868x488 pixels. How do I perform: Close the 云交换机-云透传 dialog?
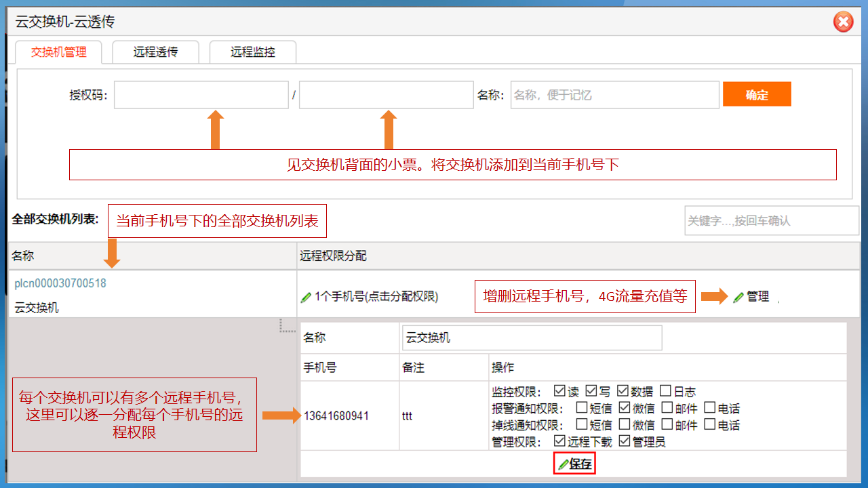point(843,22)
